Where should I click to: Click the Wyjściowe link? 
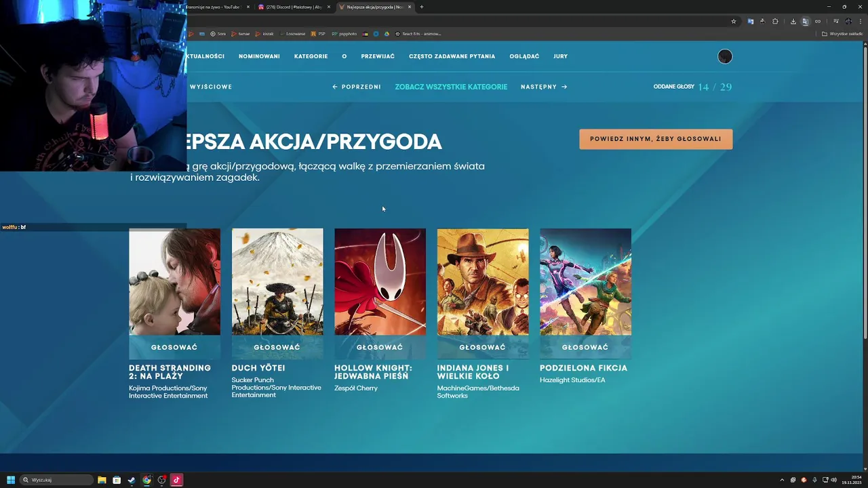[x=211, y=87]
